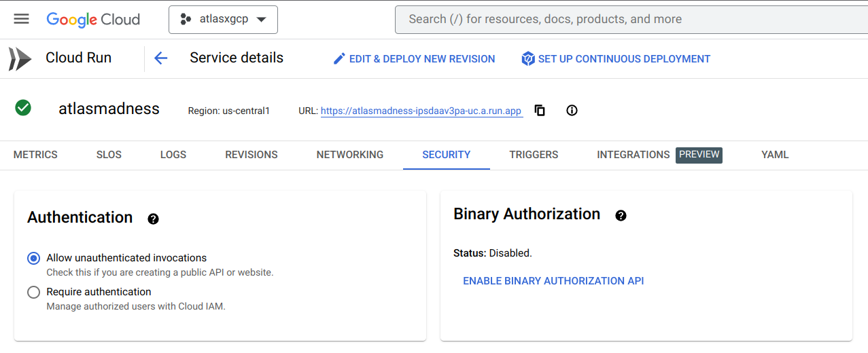Copy the service URL to clipboard
The image size is (868, 353).
click(x=540, y=111)
